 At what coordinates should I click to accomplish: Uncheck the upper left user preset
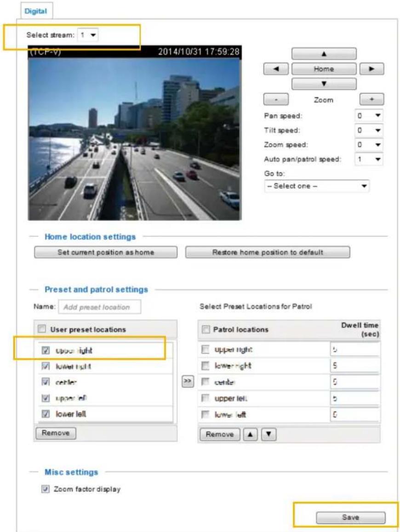click(x=46, y=398)
